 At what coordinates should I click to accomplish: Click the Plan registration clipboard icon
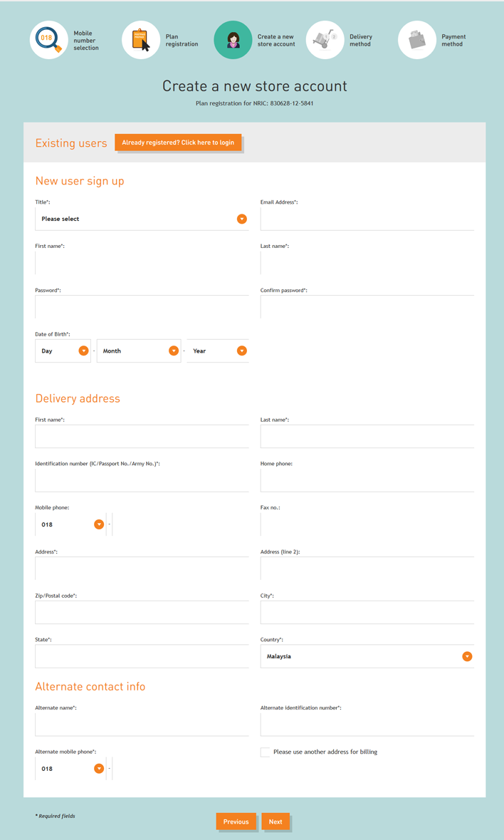[141, 40]
